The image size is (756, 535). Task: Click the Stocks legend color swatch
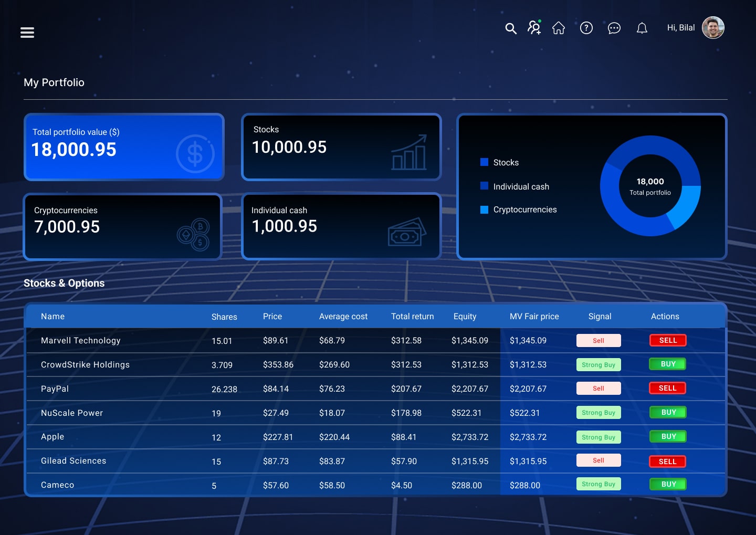[x=485, y=162]
